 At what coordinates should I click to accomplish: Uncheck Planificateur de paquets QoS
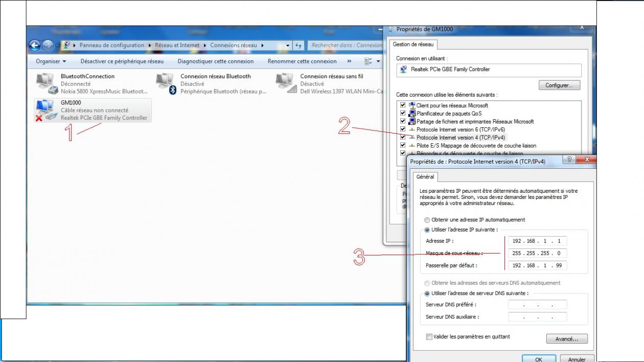403,114
